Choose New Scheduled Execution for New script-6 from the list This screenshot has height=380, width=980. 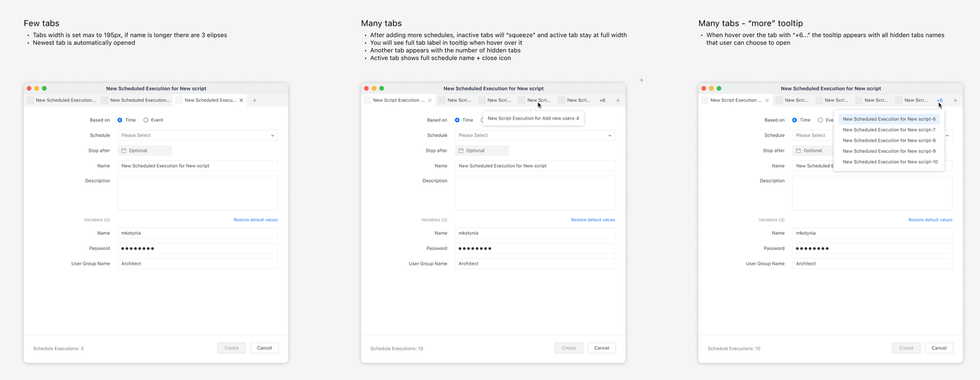pyautogui.click(x=889, y=119)
